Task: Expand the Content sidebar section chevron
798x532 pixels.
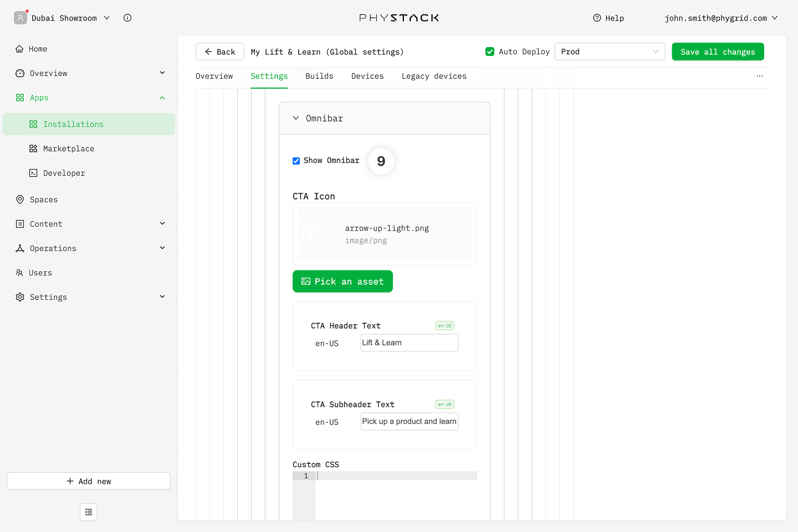Action: tap(162, 223)
